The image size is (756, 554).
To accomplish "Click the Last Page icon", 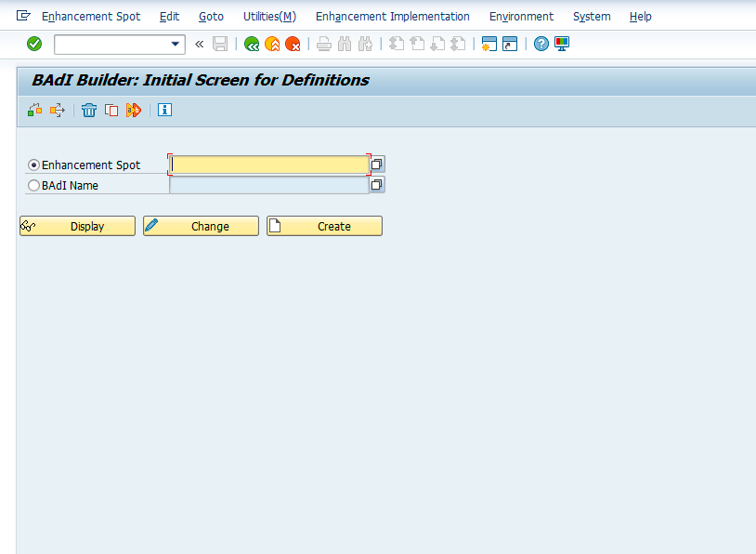I will coord(458,44).
